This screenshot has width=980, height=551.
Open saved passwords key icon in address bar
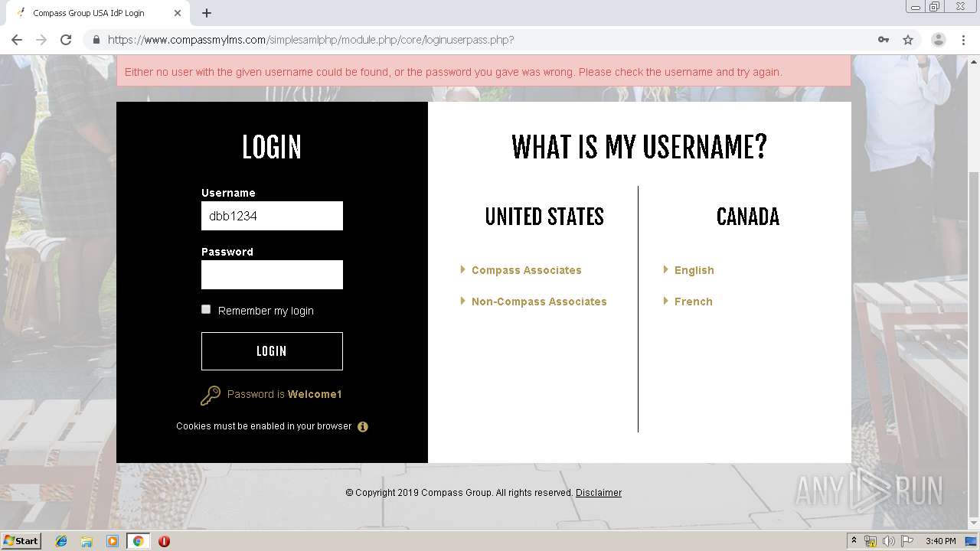click(x=884, y=40)
